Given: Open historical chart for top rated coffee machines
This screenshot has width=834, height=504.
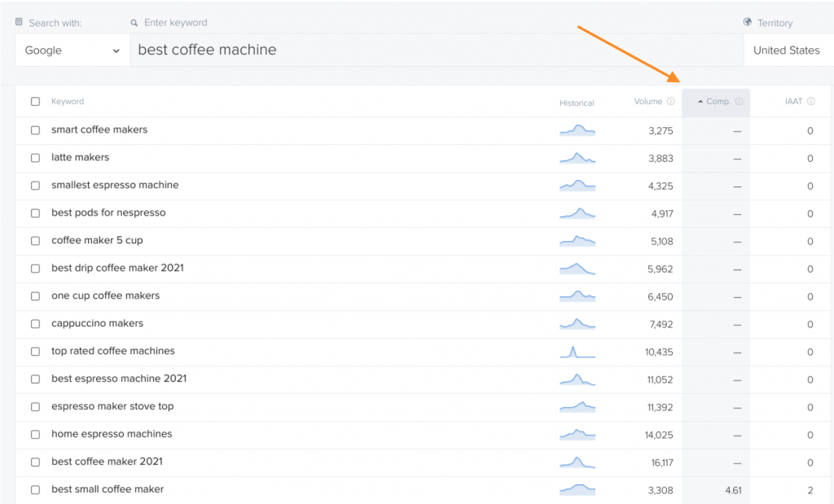Looking at the screenshot, I should (x=577, y=352).
